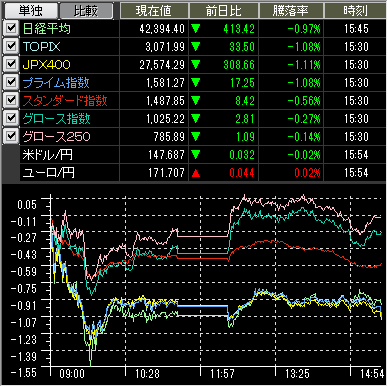The width and height of the screenshot is (388, 387).
Task: Select the ユーロ/円 row label
Action: 49,173
